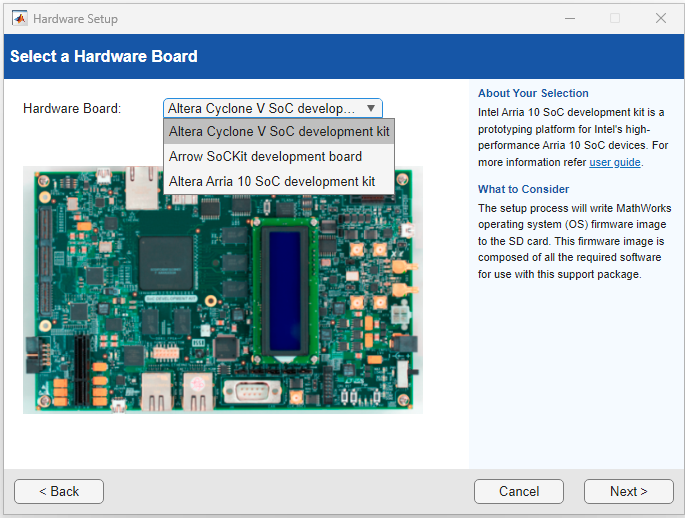
Task: Click the "Select a Hardware Board" header
Action: (104, 56)
